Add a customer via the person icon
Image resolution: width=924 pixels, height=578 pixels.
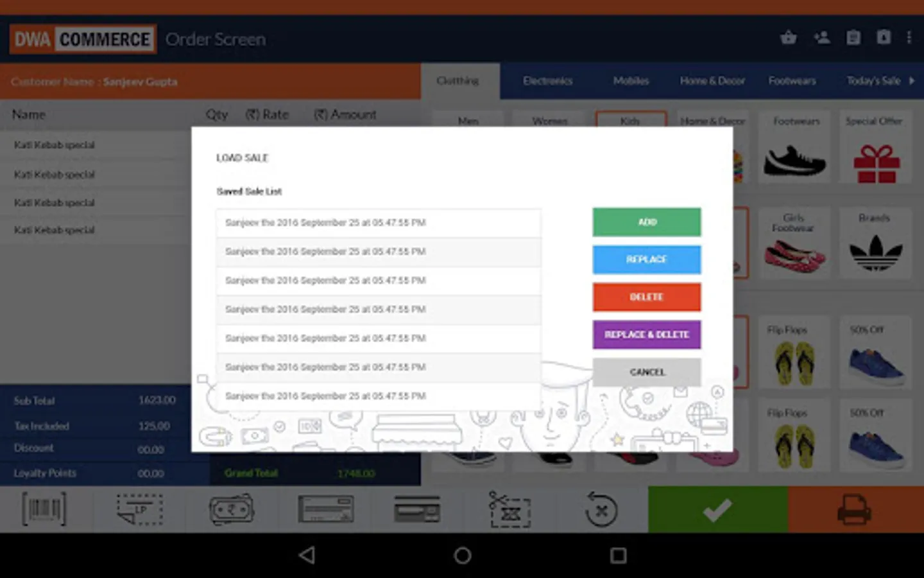822,37
